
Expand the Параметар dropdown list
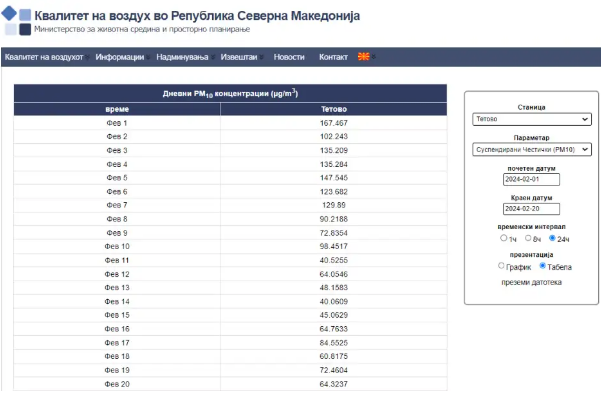click(x=532, y=150)
